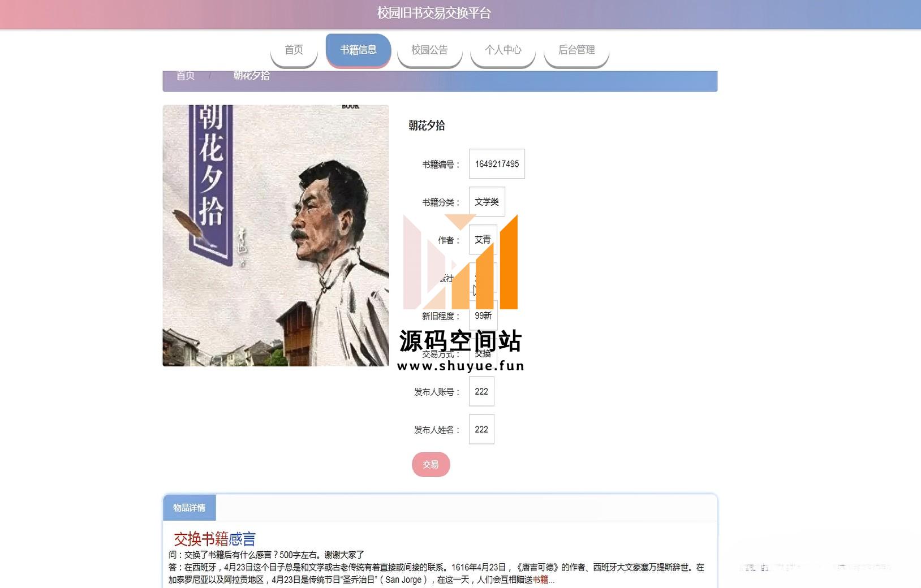Click the red 书籍 link ending the description
Image resolution: width=921 pixels, height=588 pixels.
[540, 580]
